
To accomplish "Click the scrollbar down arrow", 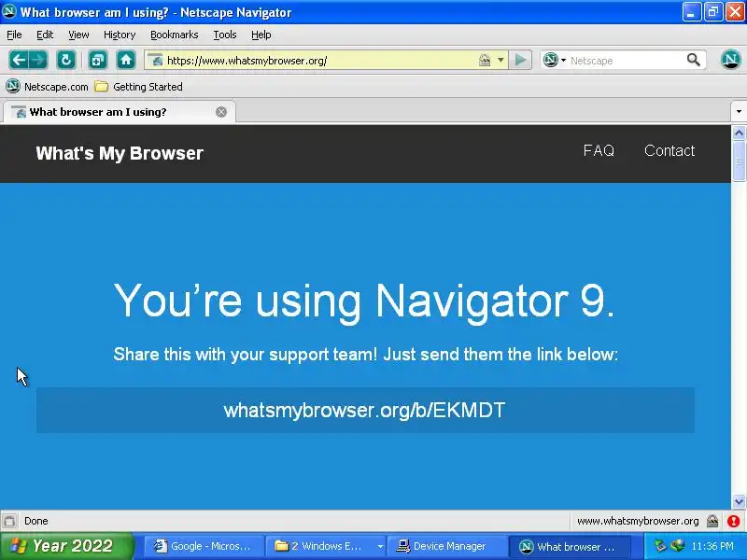I will pyautogui.click(x=739, y=501).
